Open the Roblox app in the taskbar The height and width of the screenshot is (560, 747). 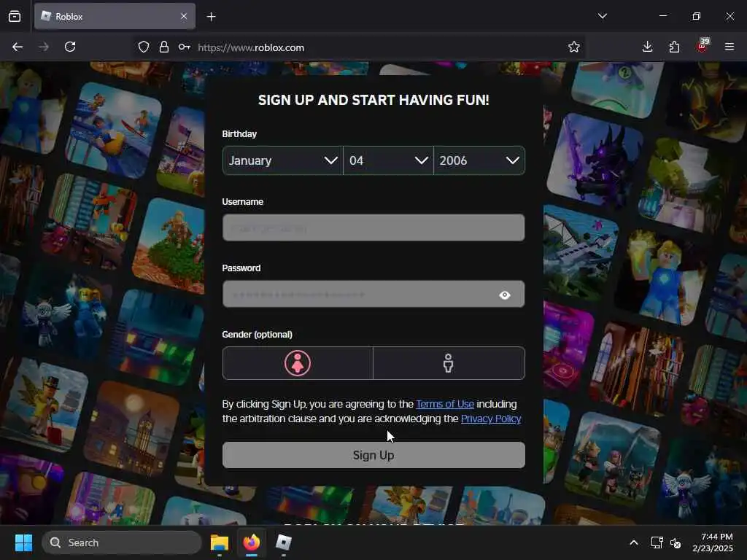[x=284, y=542]
